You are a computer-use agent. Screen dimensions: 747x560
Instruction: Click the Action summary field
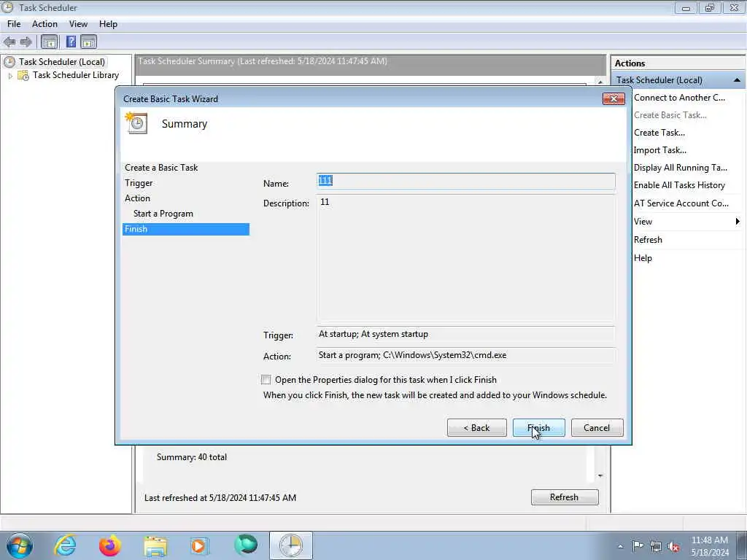tap(466, 355)
